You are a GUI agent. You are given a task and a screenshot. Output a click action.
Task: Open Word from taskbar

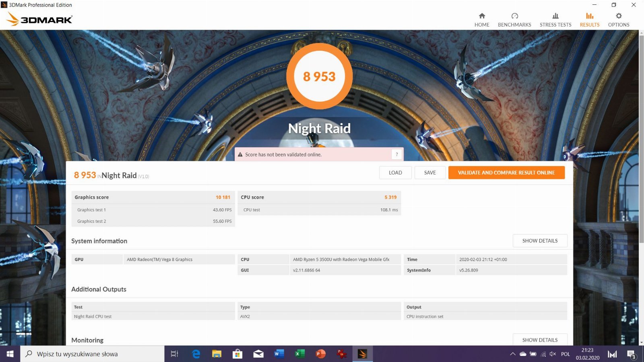click(x=279, y=354)
